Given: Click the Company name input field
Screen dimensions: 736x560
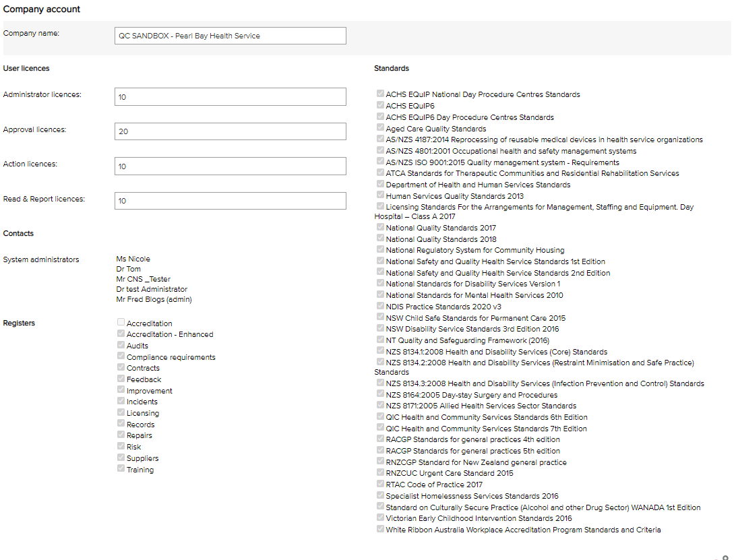Looking at the screenshot, I should click(x=231, y=36).
